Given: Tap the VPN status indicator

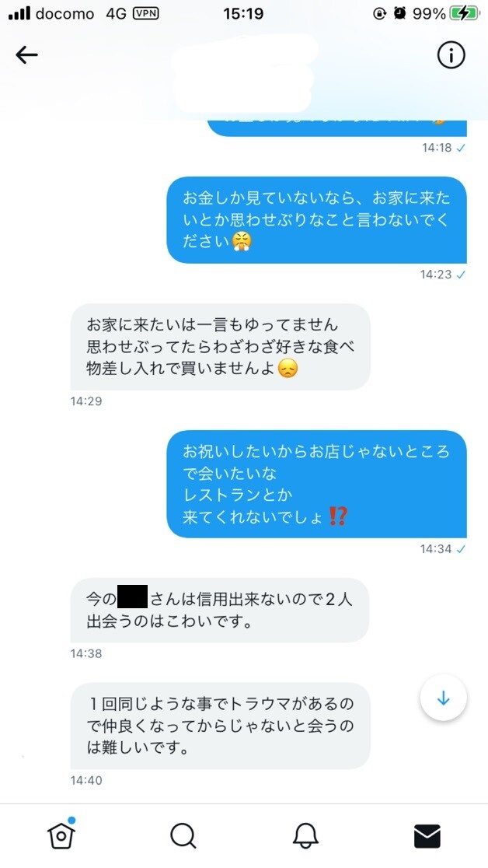Looking at the screenshot, I should 146,14.
